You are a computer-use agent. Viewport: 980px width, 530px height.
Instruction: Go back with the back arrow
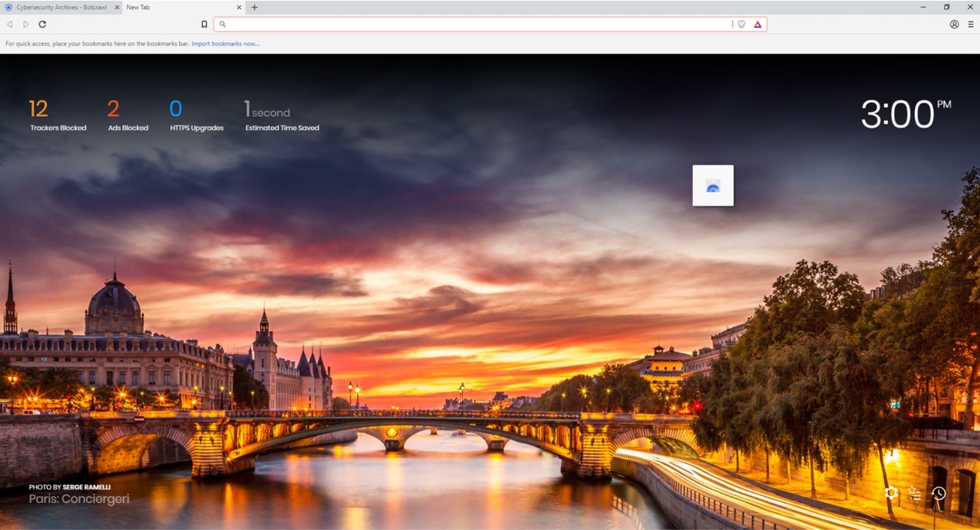[10, 24]
